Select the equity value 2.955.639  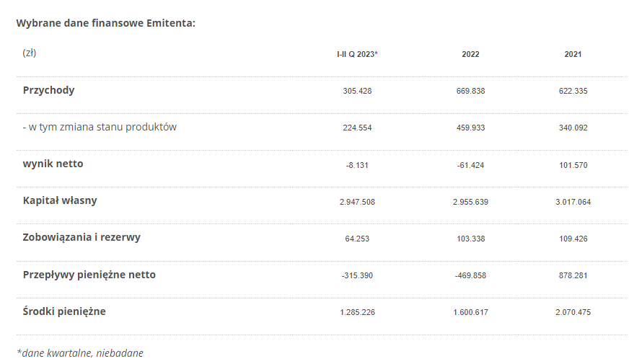click(x=470, y=202)
